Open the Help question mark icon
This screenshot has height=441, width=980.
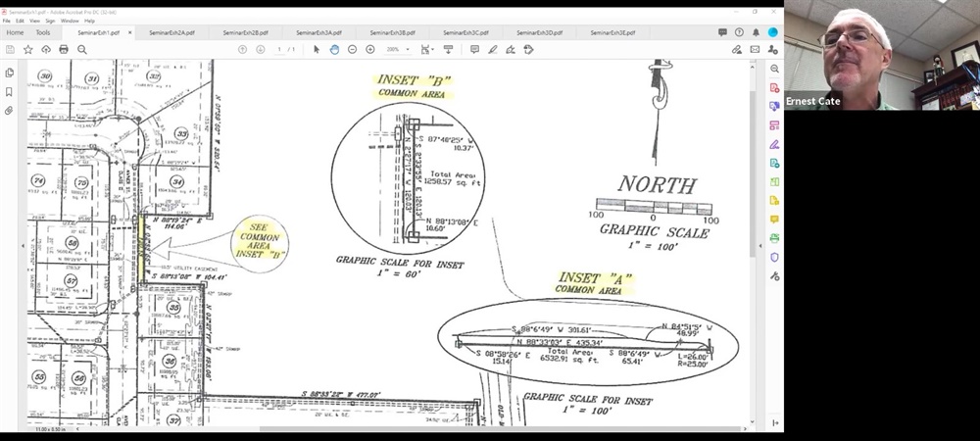click(x=739, y=32)
